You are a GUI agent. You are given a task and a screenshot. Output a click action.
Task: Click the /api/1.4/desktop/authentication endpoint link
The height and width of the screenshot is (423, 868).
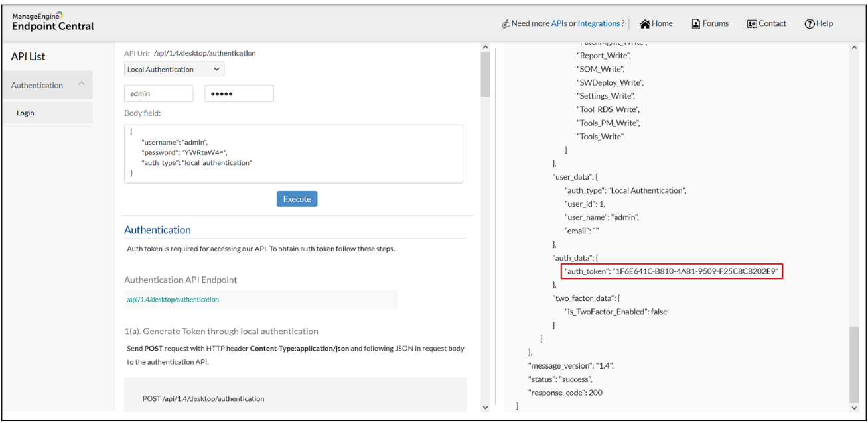point(173,300)
